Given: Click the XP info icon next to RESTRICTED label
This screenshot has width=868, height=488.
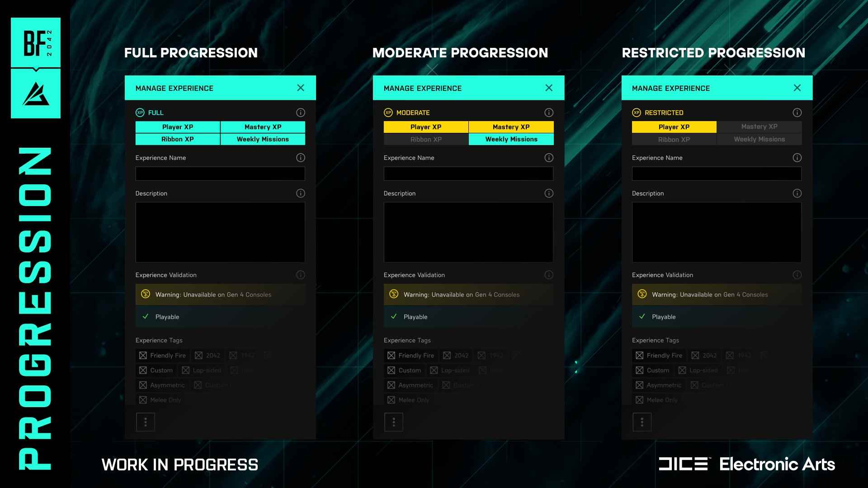Looking at the screenshot, I should click(797, 113).
